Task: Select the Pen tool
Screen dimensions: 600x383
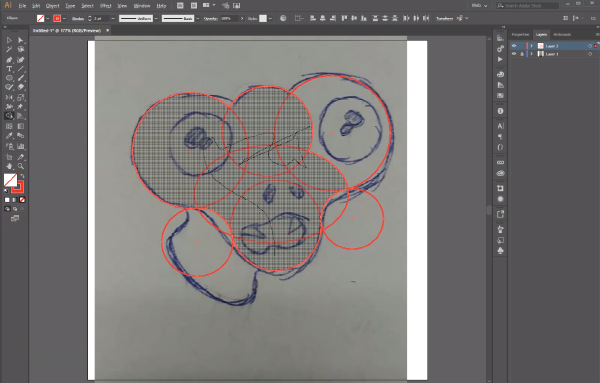Action: [9, 60]
